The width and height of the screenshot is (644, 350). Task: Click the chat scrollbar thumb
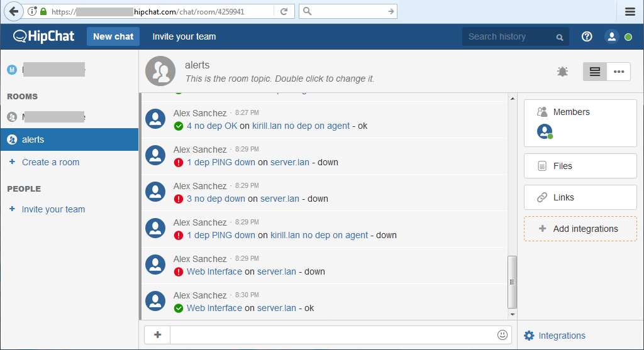pos(512,282)
